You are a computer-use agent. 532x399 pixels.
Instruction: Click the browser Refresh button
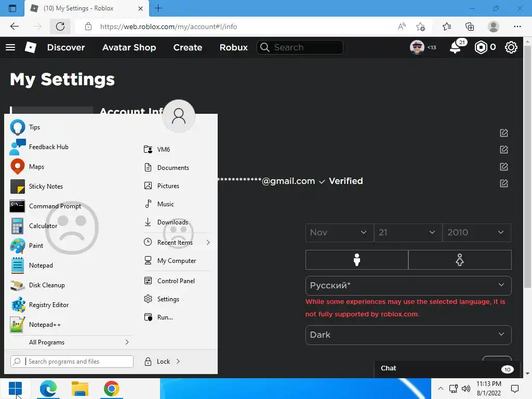(x=60, y=26)
